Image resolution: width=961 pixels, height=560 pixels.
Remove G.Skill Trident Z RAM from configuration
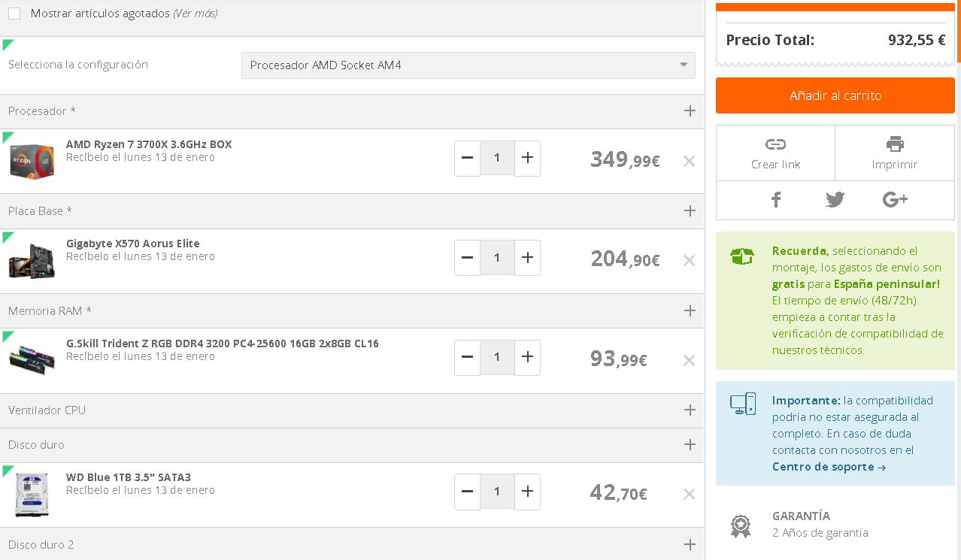689,360
